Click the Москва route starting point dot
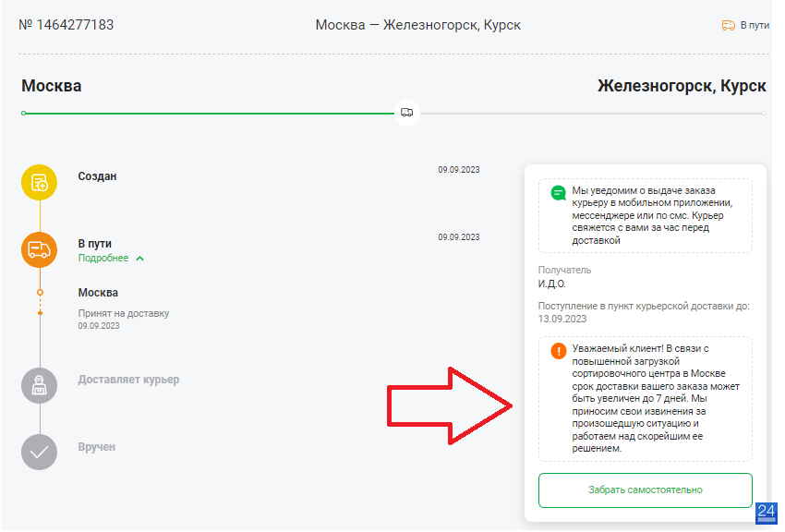The width and height of the screenshot is (785, 532). (23, 113)
